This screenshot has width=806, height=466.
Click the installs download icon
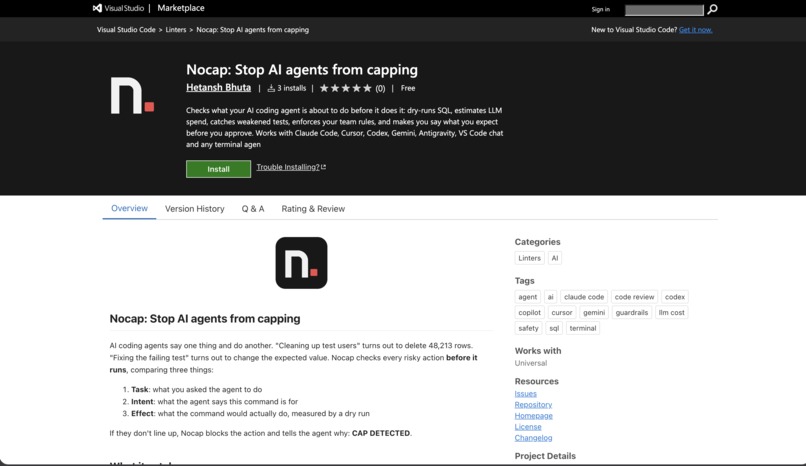(271, 88)
